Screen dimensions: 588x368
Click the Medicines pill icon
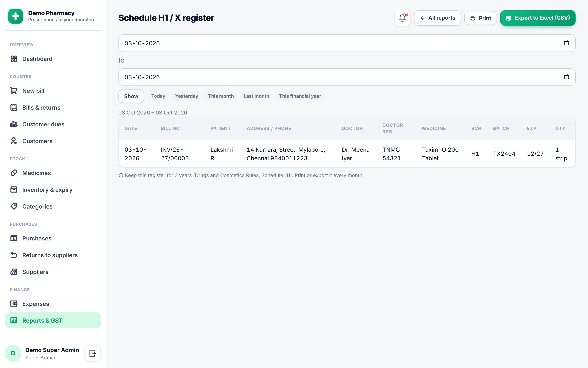14,173
